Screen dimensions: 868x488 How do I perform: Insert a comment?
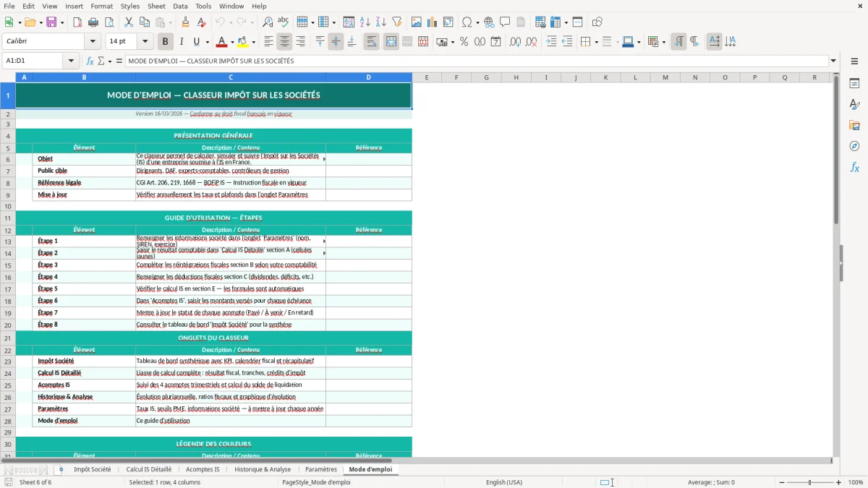505,22
